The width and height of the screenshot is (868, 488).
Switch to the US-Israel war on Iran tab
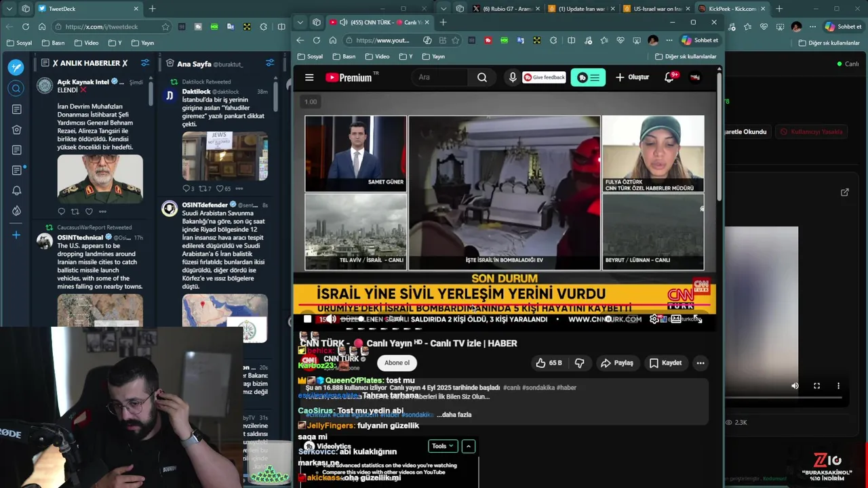657,9
